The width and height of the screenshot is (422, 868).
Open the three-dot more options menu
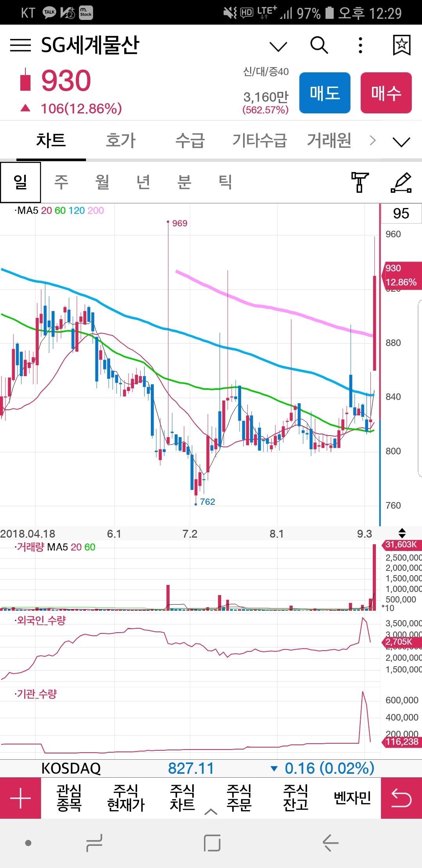click(x=360, y=45)
